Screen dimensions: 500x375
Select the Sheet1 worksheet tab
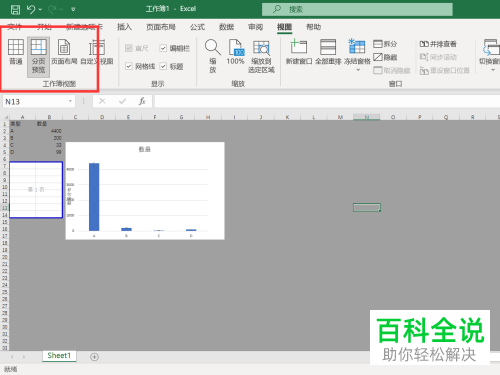(59, 356)
